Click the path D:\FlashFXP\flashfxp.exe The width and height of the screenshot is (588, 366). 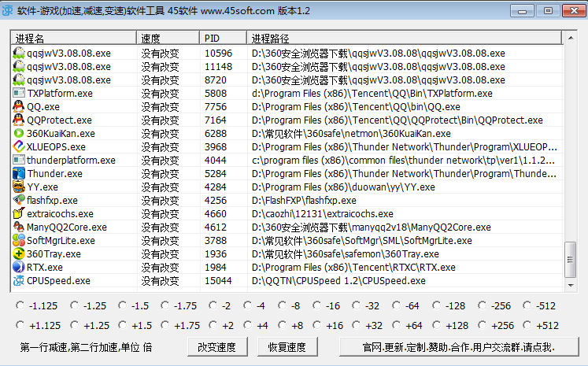coord(304,201)
